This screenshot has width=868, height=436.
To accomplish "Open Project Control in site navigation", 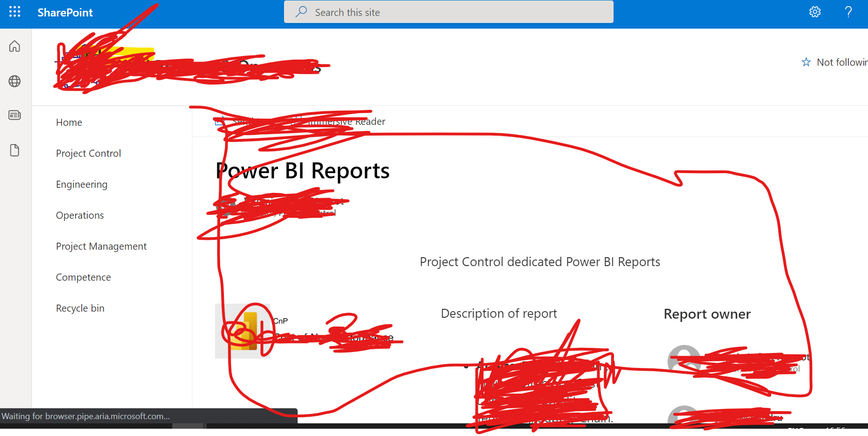I will tap(88, 153).
